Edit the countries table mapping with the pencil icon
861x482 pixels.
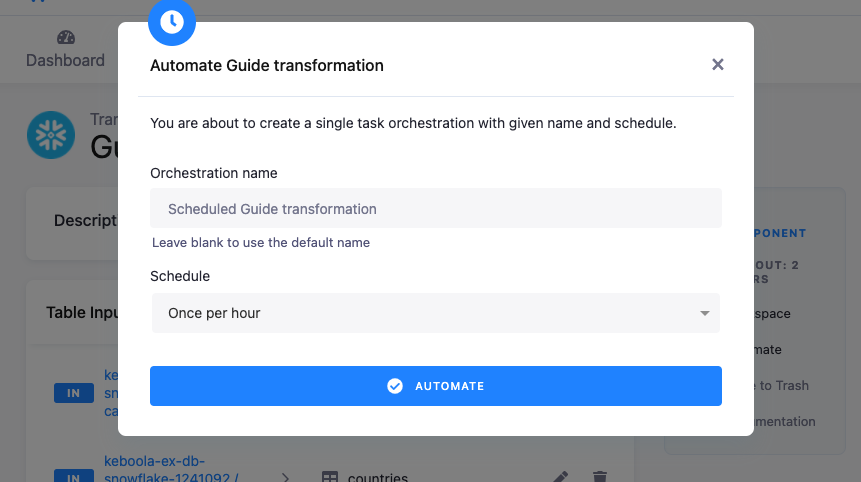tap(560, 478)
